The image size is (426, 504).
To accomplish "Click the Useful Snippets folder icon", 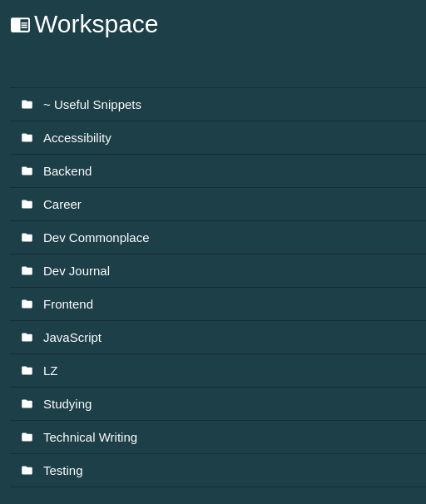I will (27, 105).
